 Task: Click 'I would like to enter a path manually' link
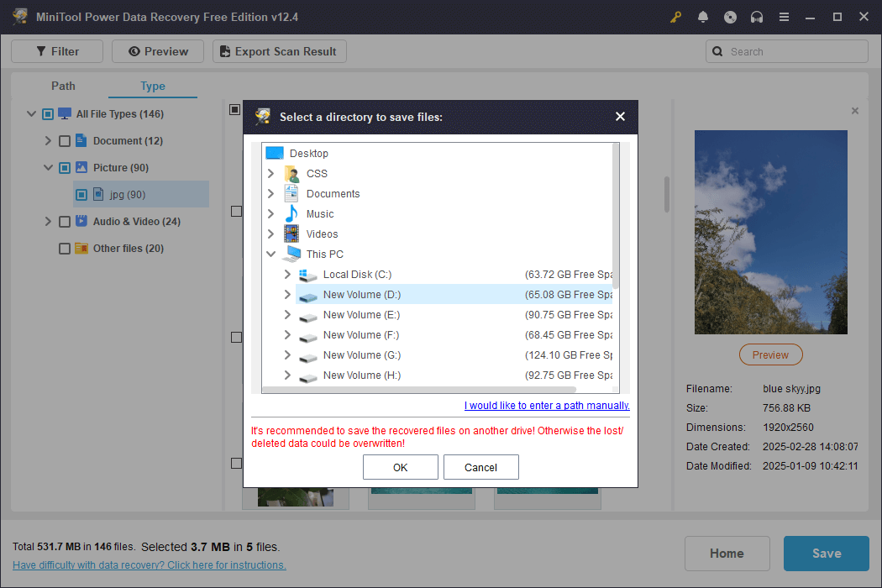point(547,406)
